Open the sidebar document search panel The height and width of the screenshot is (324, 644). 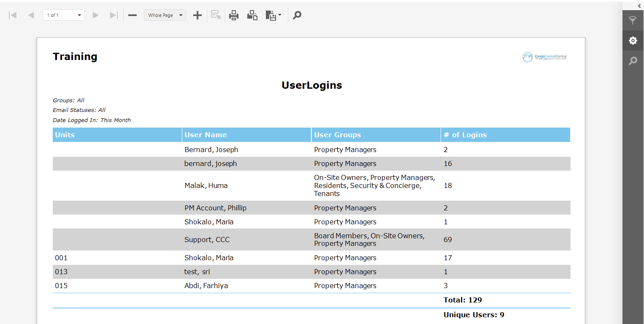click(x=633, y=60)
